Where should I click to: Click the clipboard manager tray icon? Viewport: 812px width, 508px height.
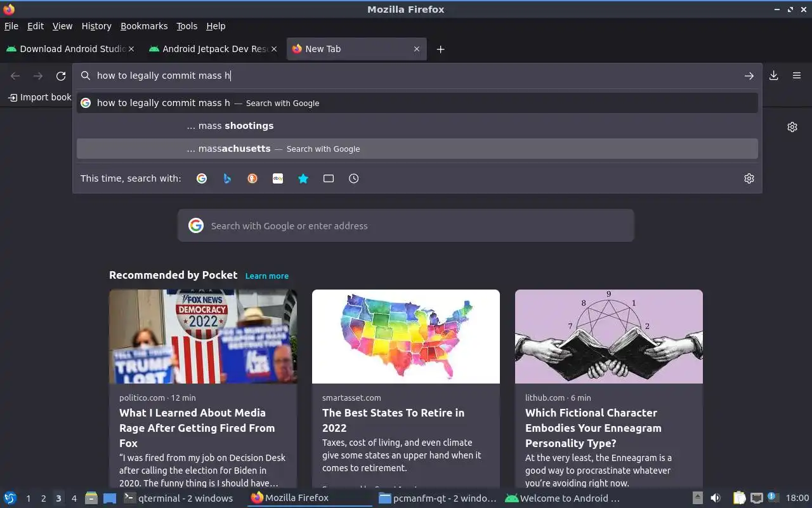740,498
